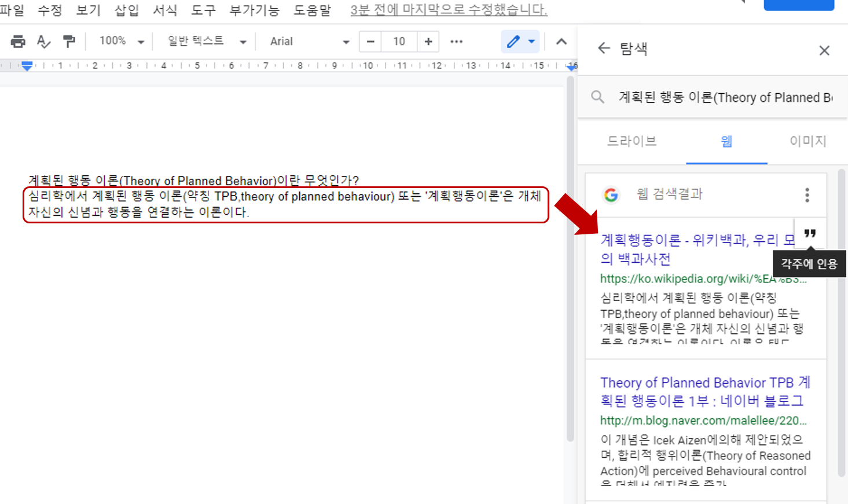Click the print icon in toolbar
This screenshot has width=848, height=504.
point(18,42)
